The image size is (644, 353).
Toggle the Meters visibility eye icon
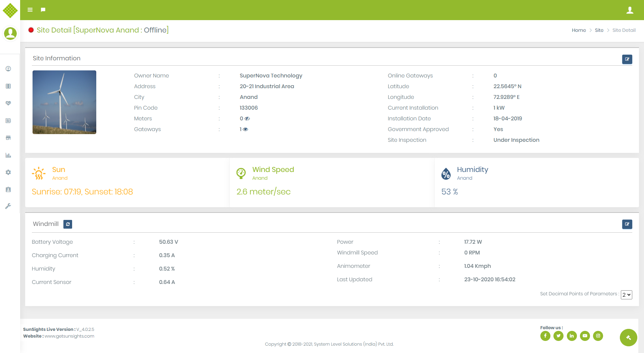[247, 119]
